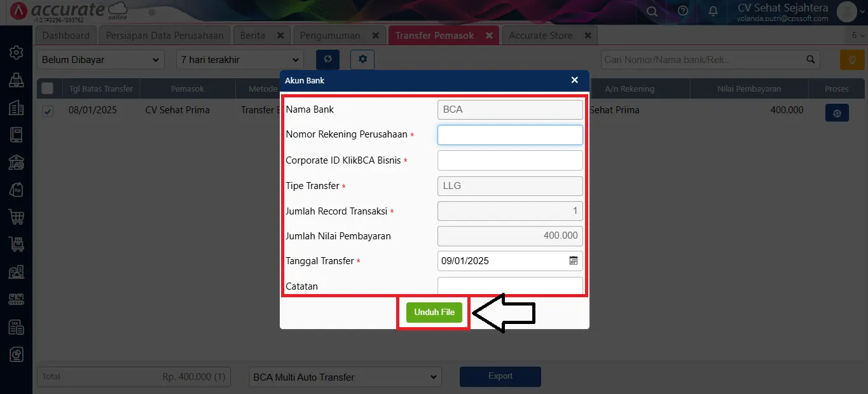Uncheck the 08/01/2025 CV Sehat Prima row
Image resolution: width=868 pixels, height=394 pixels.
[48, 111]
